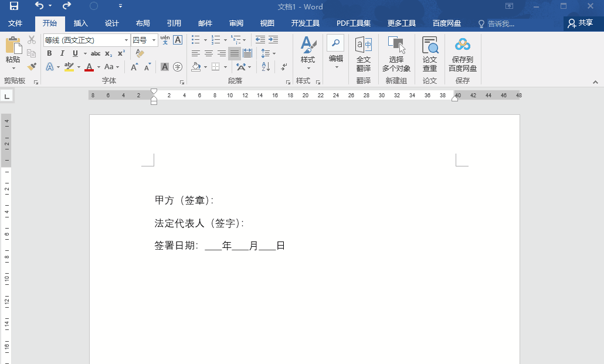
Task: Toggle character shading
Action: pyautogui.click(x=164, y=67)
